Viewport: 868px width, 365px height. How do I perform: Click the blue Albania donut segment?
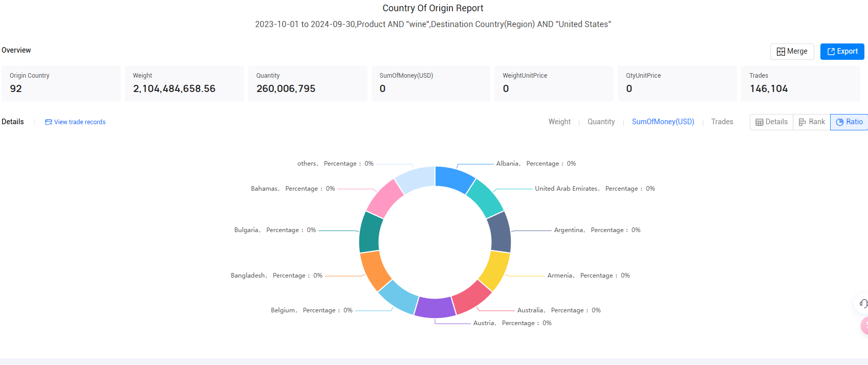pyautogui.click(x=453, y=178)
